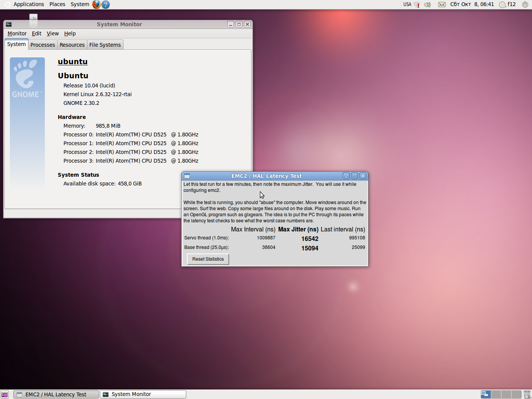
Task: Open the Trash icon in bottom panel
Action: 527,394
